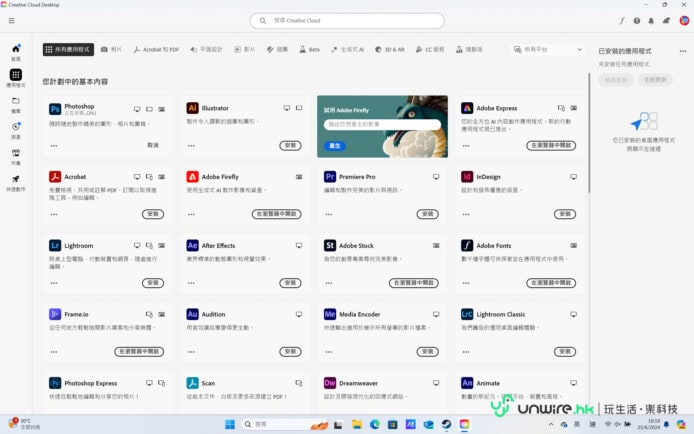Click the user profile avatar
Screen dimensions: 694x434
(x=683, y=20)
